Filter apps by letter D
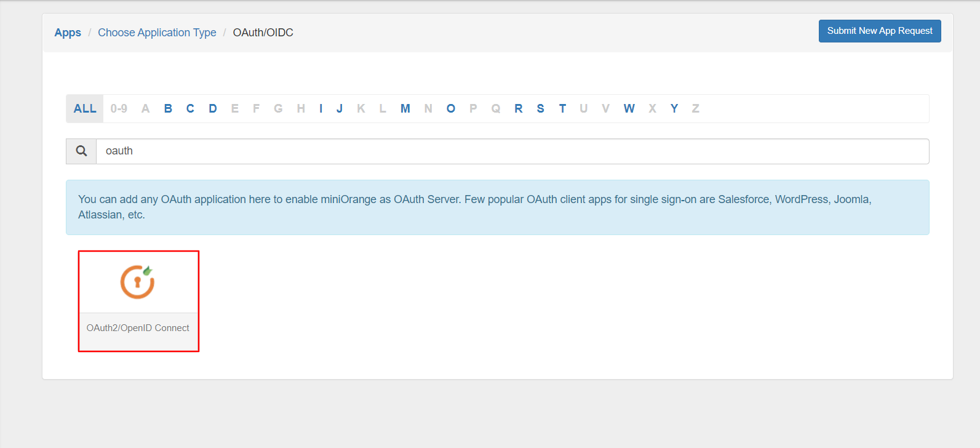The image size is (980, 448). click(x=213, y=109)
